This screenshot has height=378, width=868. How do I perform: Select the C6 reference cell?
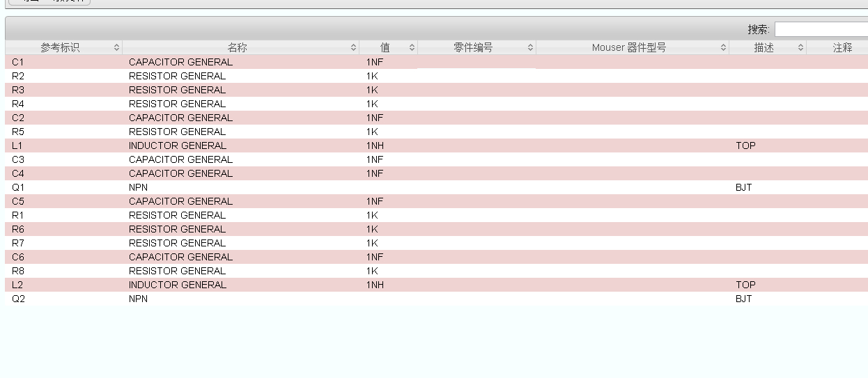[x=18, y=257]
